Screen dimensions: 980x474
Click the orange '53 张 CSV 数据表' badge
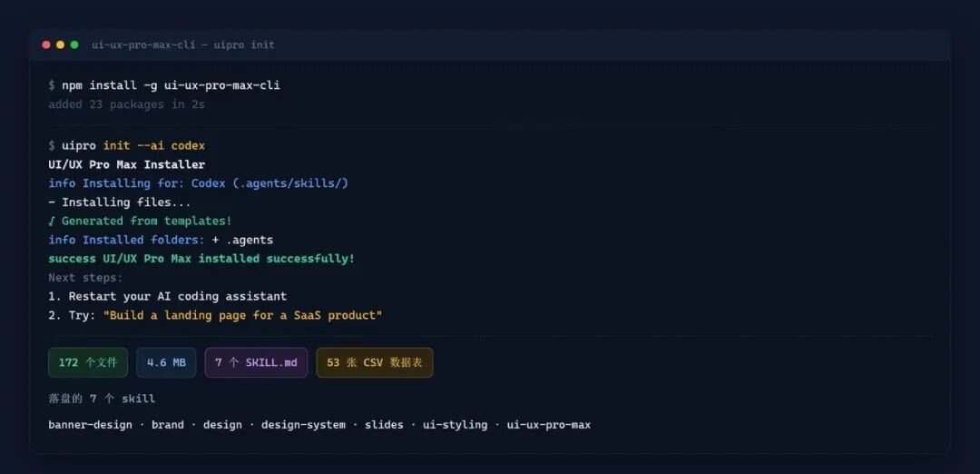(x=375, y=362)
